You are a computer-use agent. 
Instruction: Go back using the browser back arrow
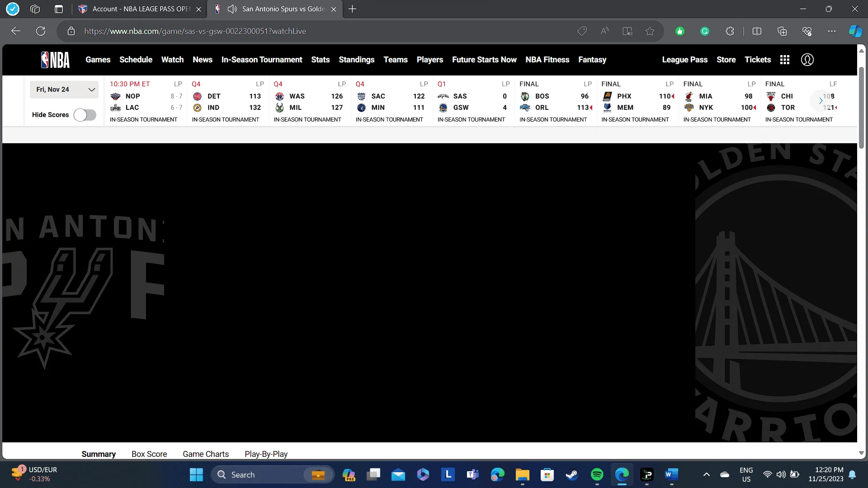click(16, 31)
